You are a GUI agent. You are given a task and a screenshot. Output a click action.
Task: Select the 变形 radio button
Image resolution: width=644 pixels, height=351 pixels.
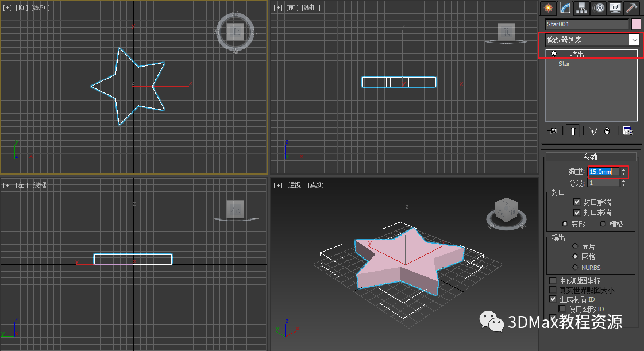[565, 223]
